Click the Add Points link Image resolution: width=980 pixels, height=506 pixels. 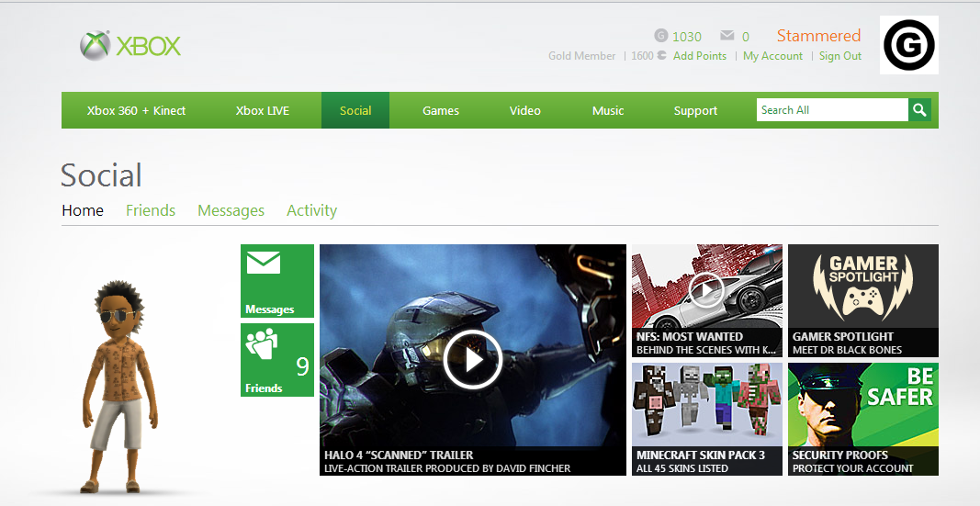click(700, 56)
